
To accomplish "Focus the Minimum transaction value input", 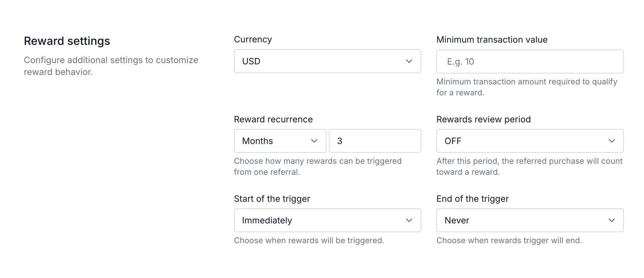I will click(530, 61).
